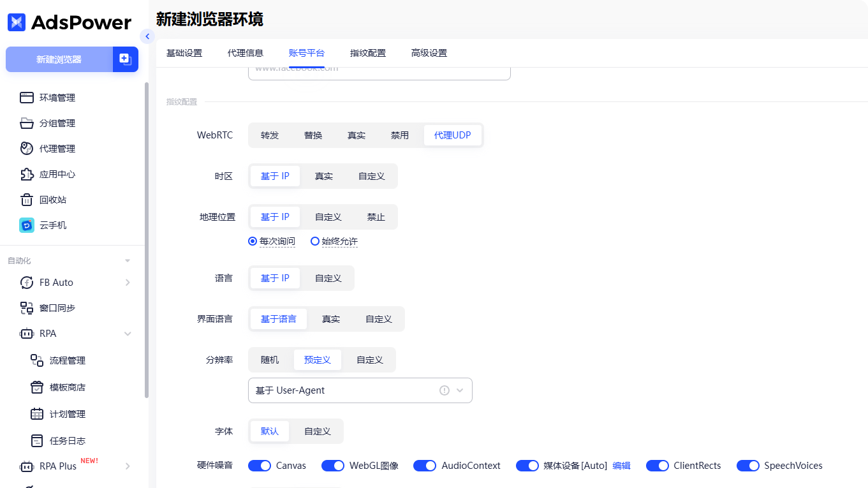Click the 编辑 link for media devices
This screenshot has width=868, height=488.
coord(622,466)
